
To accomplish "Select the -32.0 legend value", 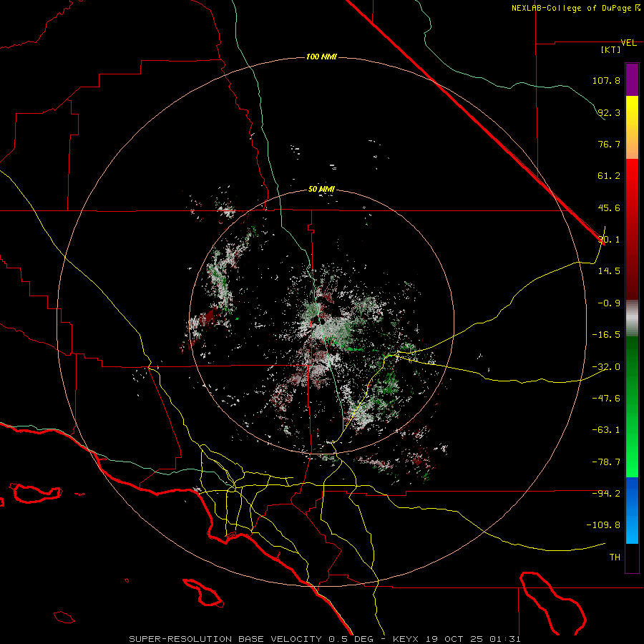I will pos(606,367).
